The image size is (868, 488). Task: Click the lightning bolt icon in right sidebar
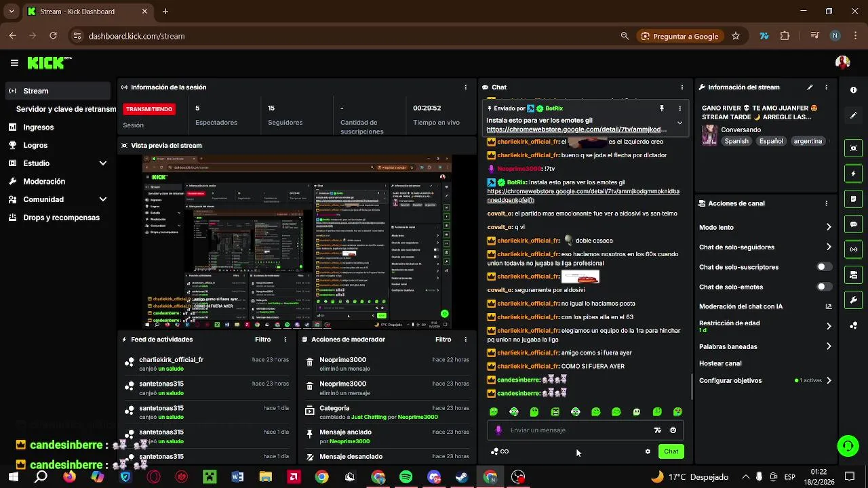coord(853,174)
